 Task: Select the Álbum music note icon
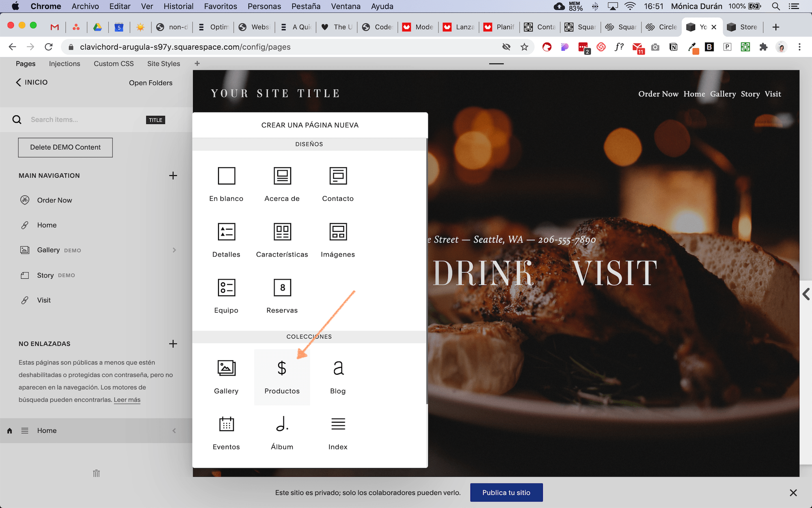pyautogui.click(x=282, y=424)
